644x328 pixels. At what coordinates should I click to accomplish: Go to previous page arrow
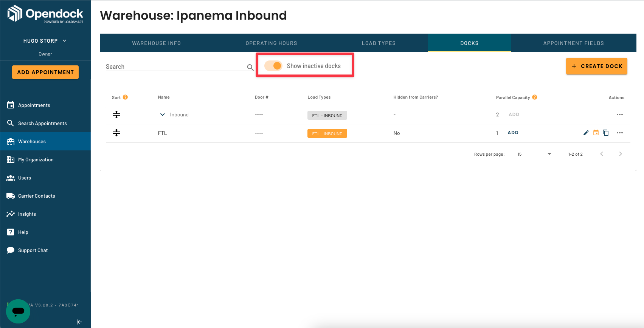(602, 154)
